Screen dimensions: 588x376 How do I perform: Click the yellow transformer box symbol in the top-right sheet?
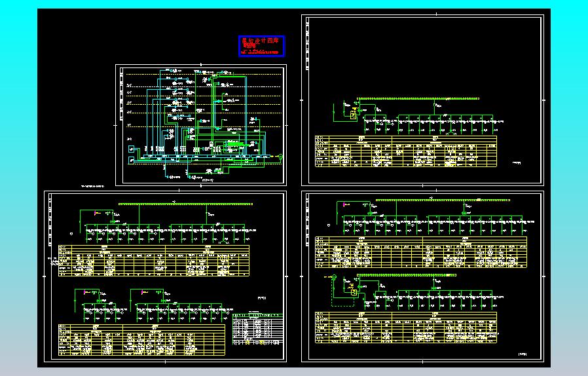click(353, 116)
